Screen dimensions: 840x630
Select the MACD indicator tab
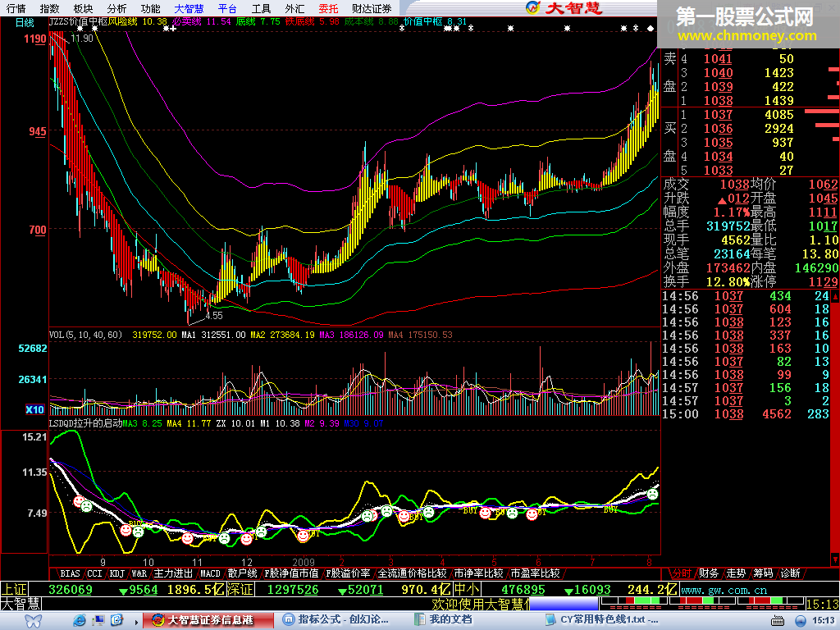pyautogui.click(x=210, y=573)
